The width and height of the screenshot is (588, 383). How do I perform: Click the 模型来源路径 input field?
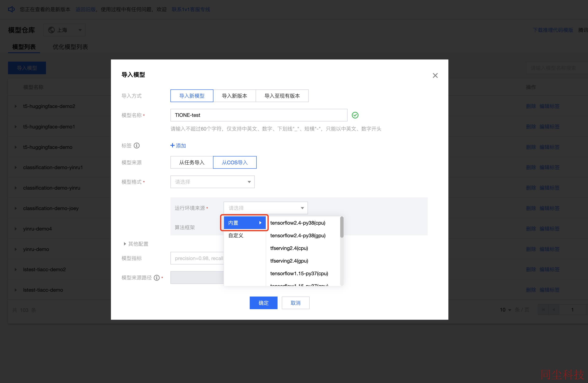197,278
